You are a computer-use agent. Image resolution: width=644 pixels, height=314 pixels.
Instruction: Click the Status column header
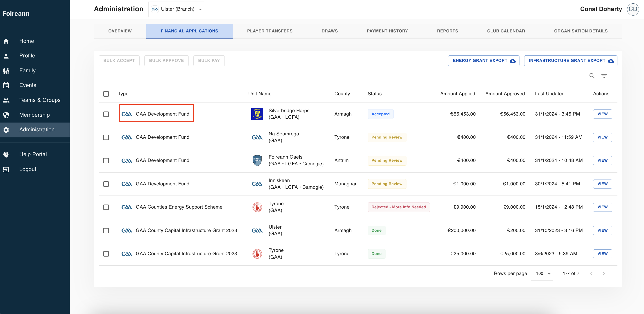click(374, 94)
